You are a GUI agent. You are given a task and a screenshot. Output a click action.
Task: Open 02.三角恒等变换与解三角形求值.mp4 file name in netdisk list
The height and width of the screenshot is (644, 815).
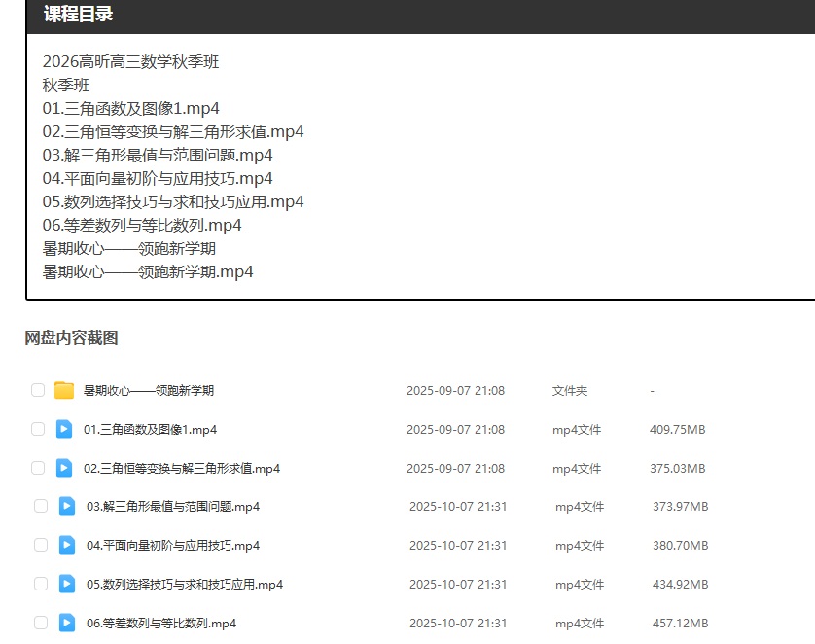click(182, 468)
